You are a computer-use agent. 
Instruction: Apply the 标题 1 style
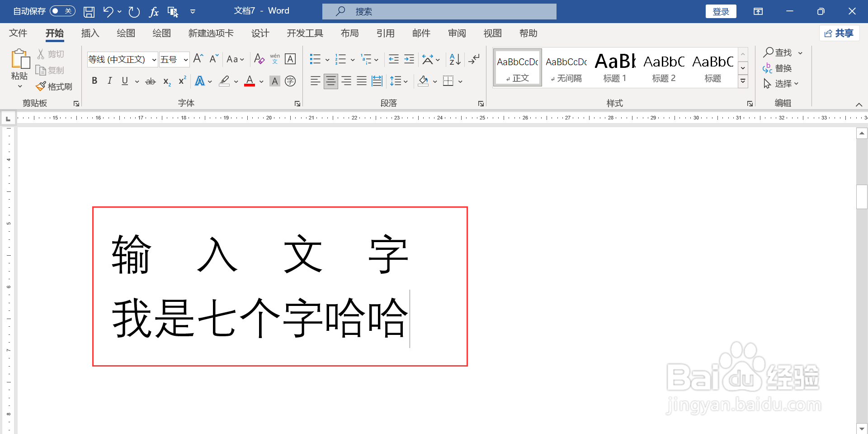pos(615,67)
